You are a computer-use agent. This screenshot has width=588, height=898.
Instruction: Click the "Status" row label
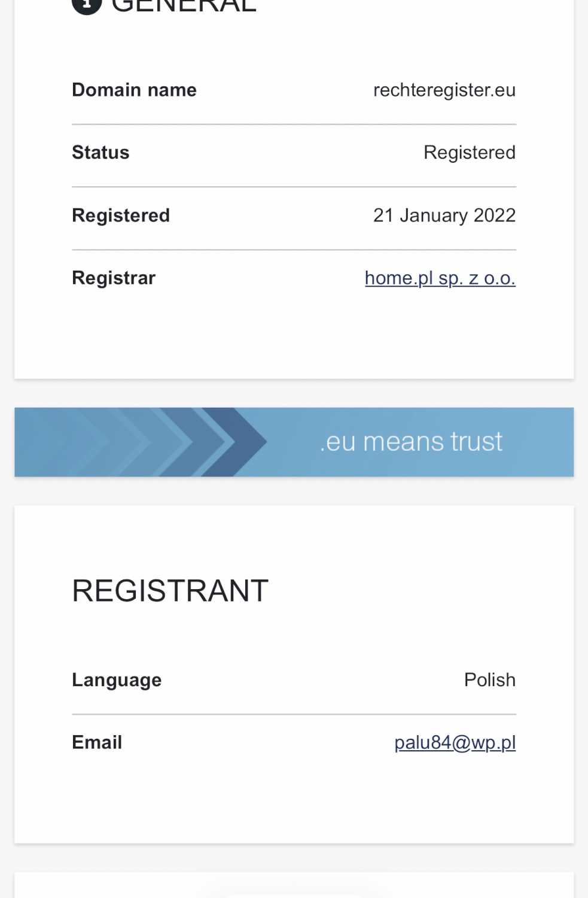[100, 153]
